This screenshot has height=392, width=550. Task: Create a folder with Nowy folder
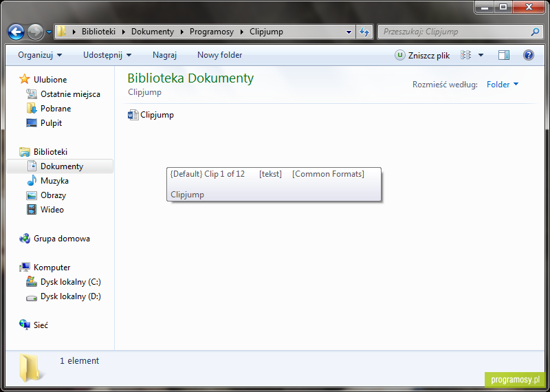click(219, 55)
